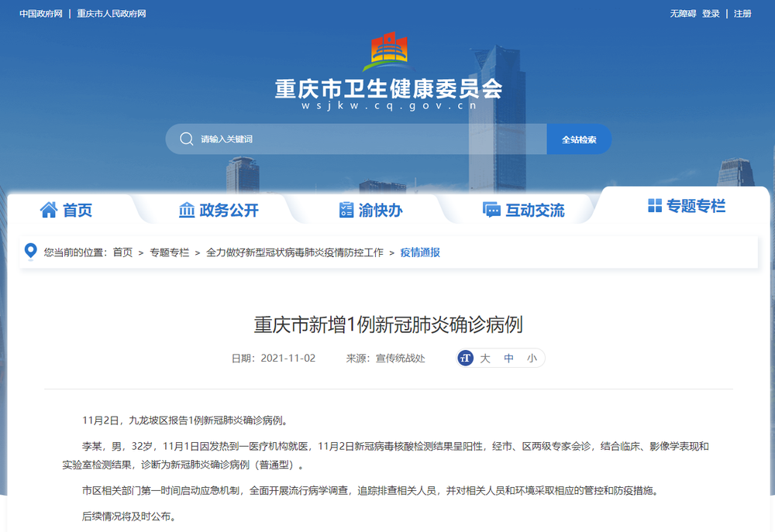Go to 疫情通报 in breadcrumb
The image size is (775, 532).
(x=420, y=252)
